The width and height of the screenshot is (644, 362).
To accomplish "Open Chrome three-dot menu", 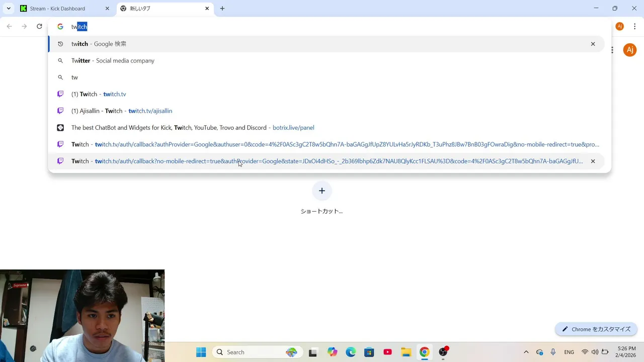I will point(635,26).
